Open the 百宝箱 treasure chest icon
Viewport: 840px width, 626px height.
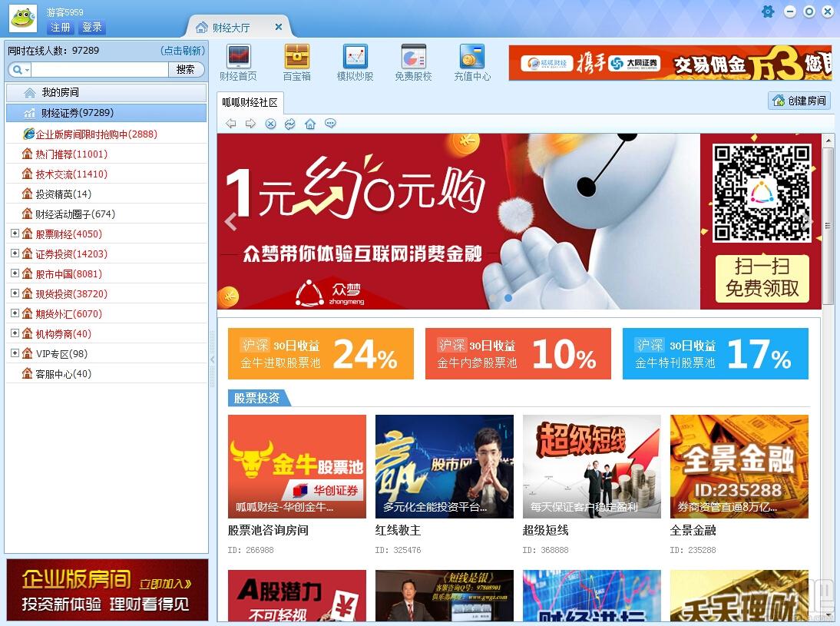tap(297, 63)
